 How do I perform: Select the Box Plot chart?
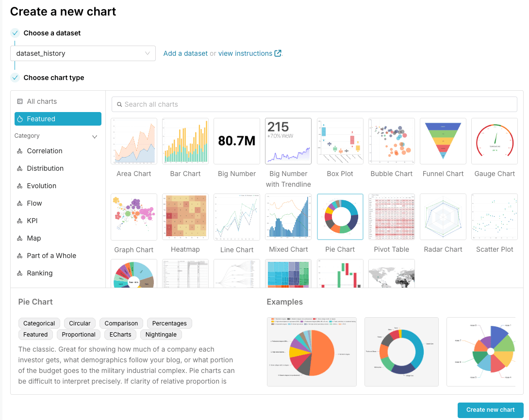[x=340, y=141]
